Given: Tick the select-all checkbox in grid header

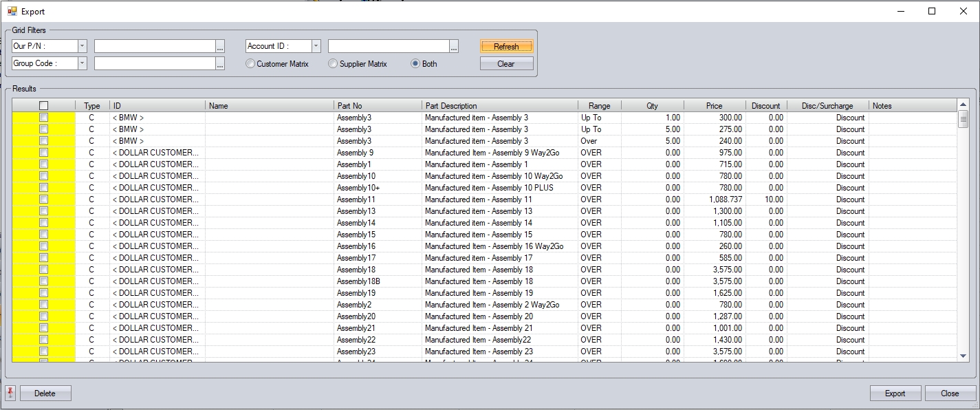Looking at the screenshot, I should pos(44,106).
